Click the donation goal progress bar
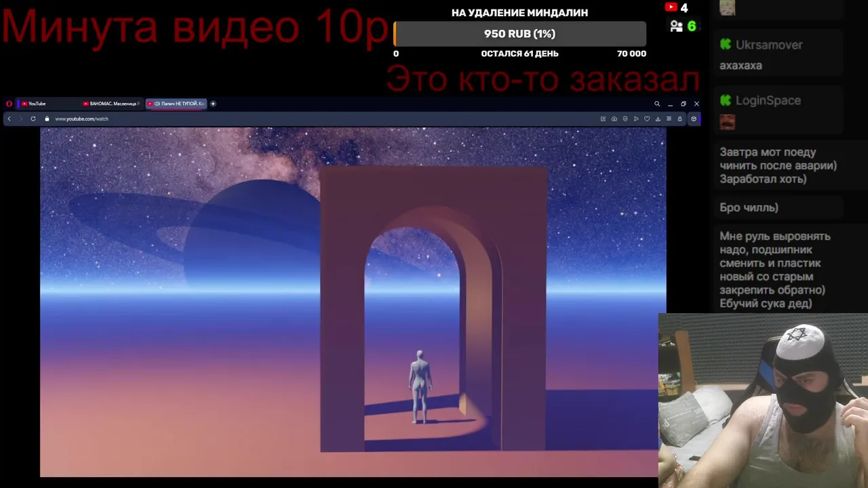868x488 pixels. click(x=519, y=34)
